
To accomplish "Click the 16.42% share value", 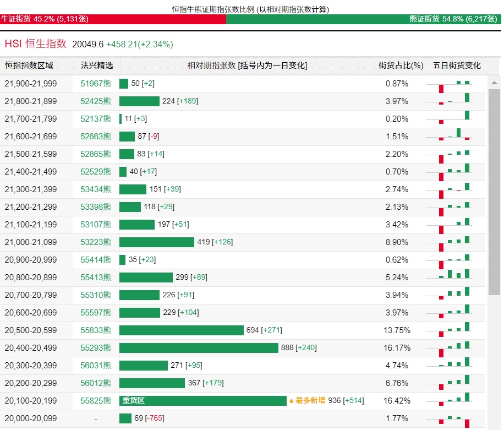I will tap(397, 401).
